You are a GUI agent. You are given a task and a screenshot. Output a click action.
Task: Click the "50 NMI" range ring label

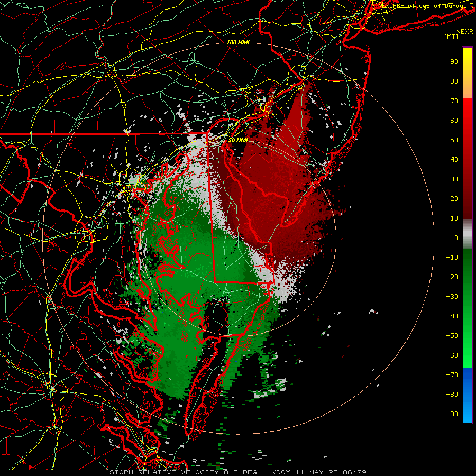pyautogui.click(x=238, y=140)
